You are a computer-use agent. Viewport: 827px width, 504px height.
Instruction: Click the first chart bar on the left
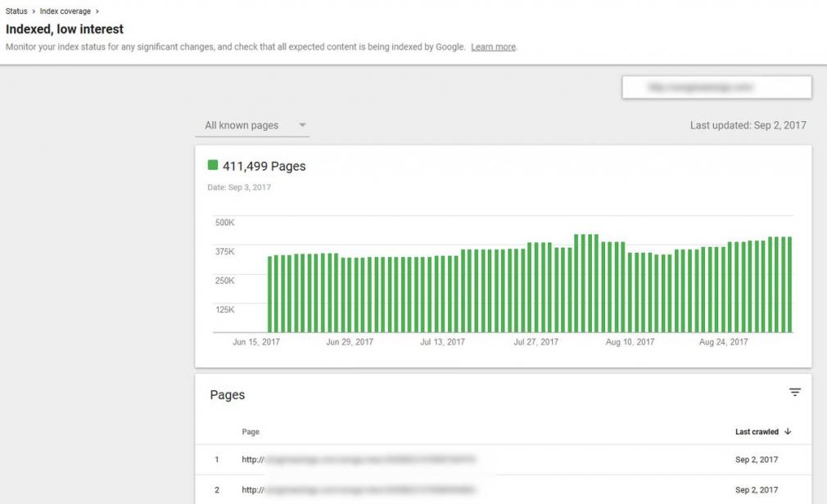pyautogui.click(x=270, y=295)
